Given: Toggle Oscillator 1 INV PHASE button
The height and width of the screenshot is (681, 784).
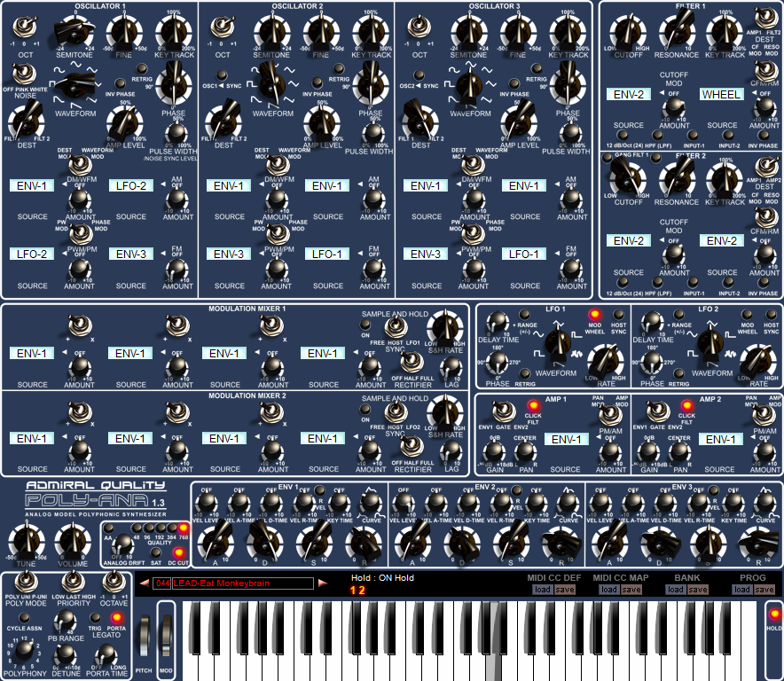Looking at the screenshot, I should pyautogui.click(x=120, y=83).
